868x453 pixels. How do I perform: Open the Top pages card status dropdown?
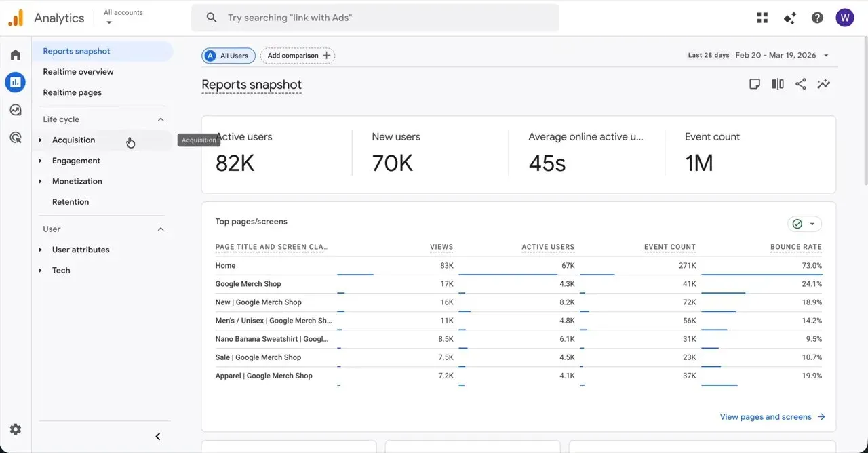(805, 224)
